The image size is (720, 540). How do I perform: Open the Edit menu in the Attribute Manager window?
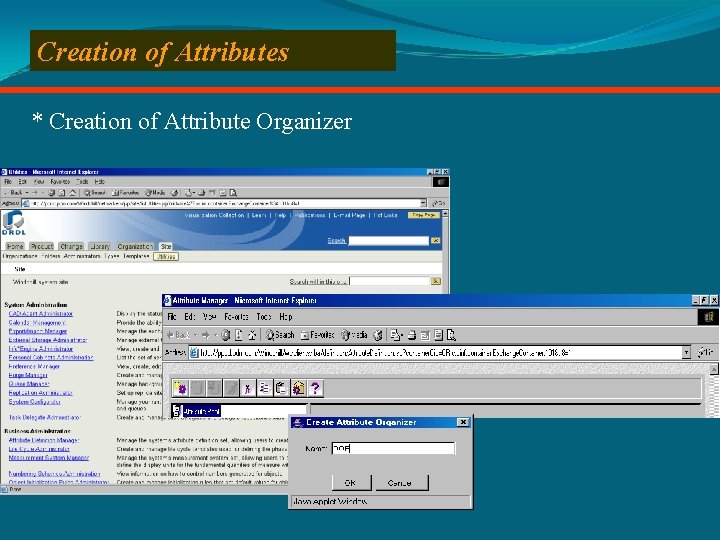190,317
